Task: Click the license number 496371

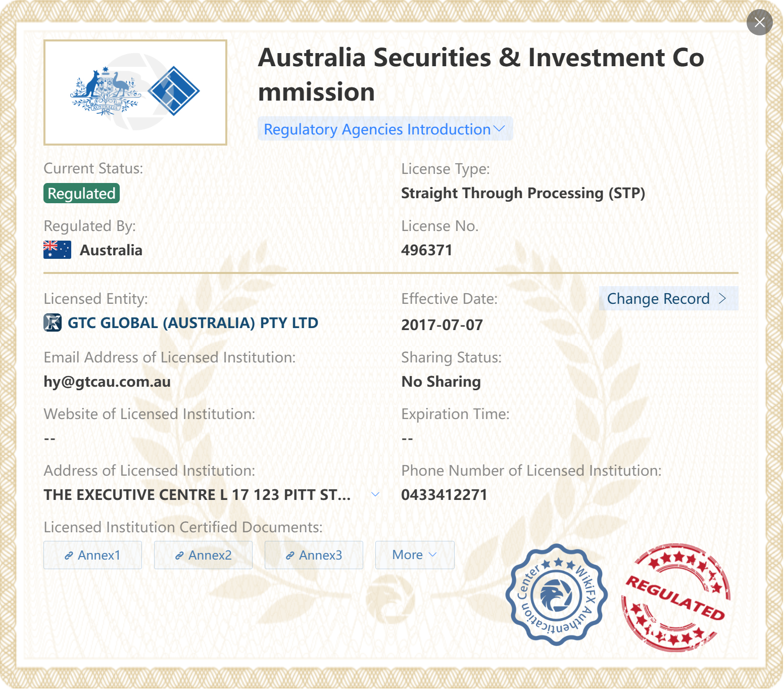Action: click(426, 250)
